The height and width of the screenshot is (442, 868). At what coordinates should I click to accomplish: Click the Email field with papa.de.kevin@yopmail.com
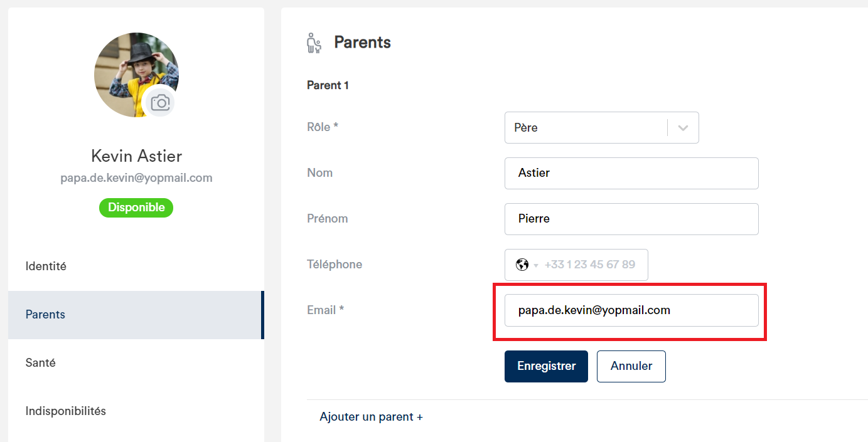point(631,310)
